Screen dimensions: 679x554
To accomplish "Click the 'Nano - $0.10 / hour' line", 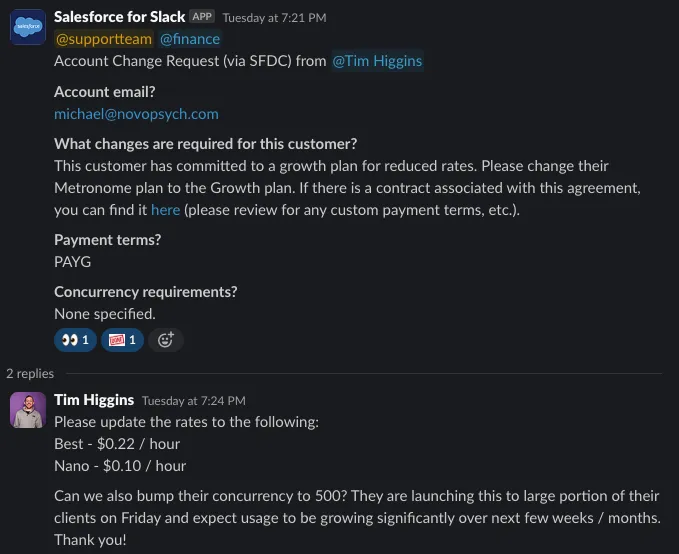I will point(120,465).
